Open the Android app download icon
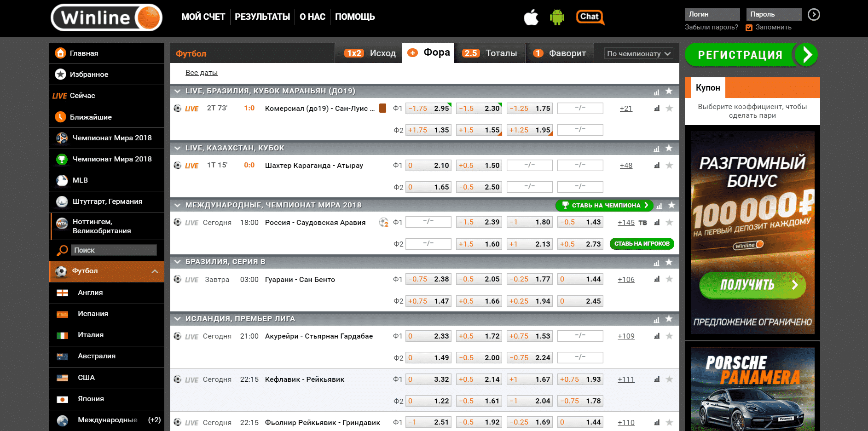The height and width of the screenshot is (431, 868). pos(557,17)
